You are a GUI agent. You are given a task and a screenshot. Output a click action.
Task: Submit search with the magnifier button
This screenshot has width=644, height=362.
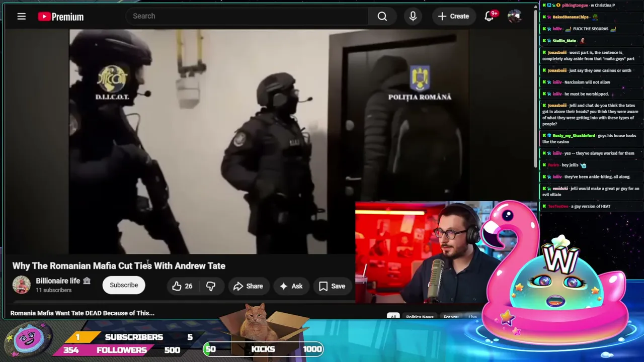382,16
